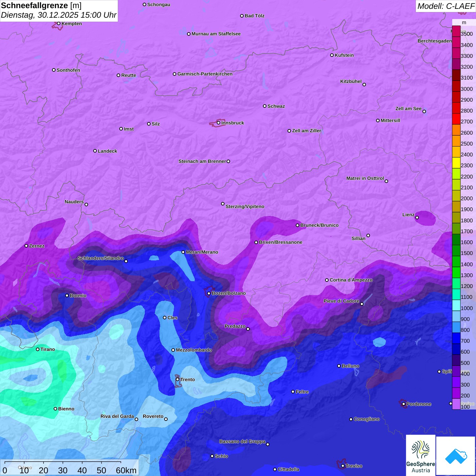This screenshot has width=476, height=476.
Task: Select the Lienz city marker dot
Action: pyautogui.click(x=417, y=218)
